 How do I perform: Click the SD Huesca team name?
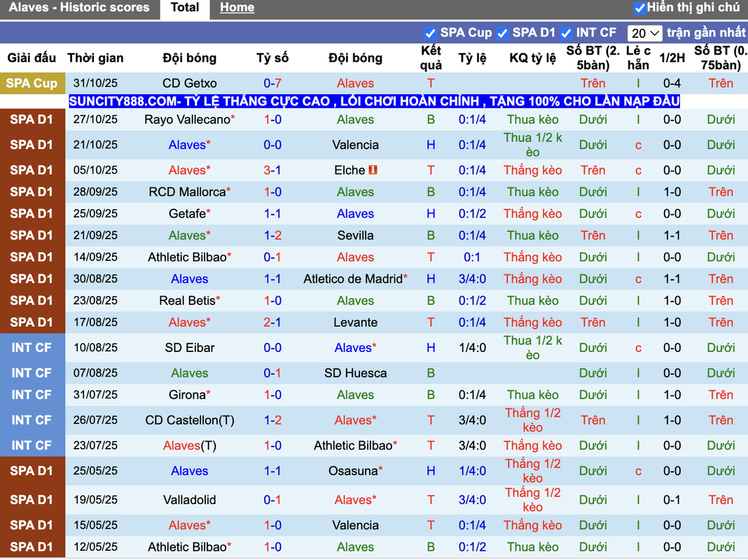[355, 373]
